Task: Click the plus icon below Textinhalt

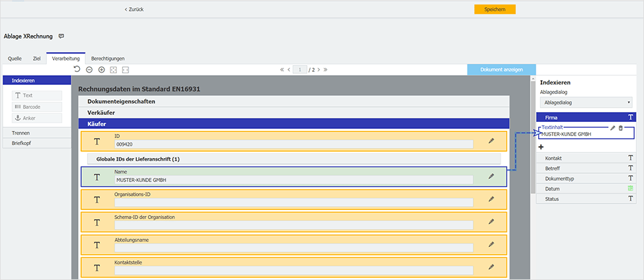Action: [541, 147]
